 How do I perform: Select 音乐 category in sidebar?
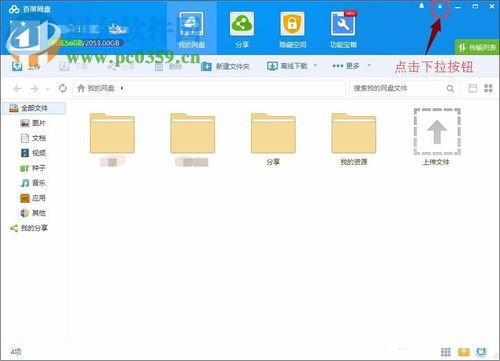pos(33,183)
